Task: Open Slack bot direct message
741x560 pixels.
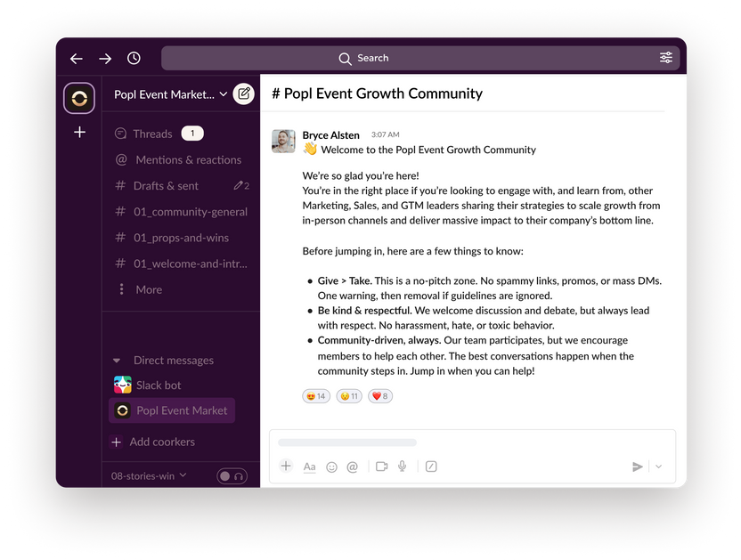Action: click(148, 386)
